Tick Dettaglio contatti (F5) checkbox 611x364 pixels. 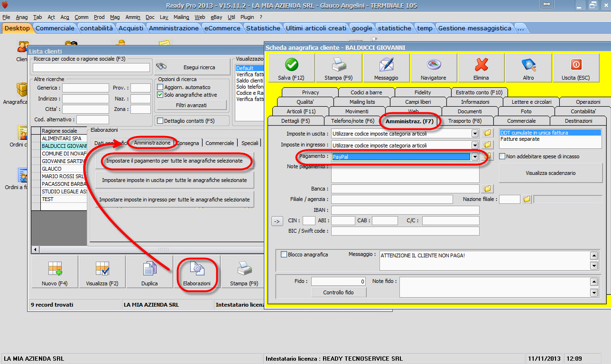160,121
